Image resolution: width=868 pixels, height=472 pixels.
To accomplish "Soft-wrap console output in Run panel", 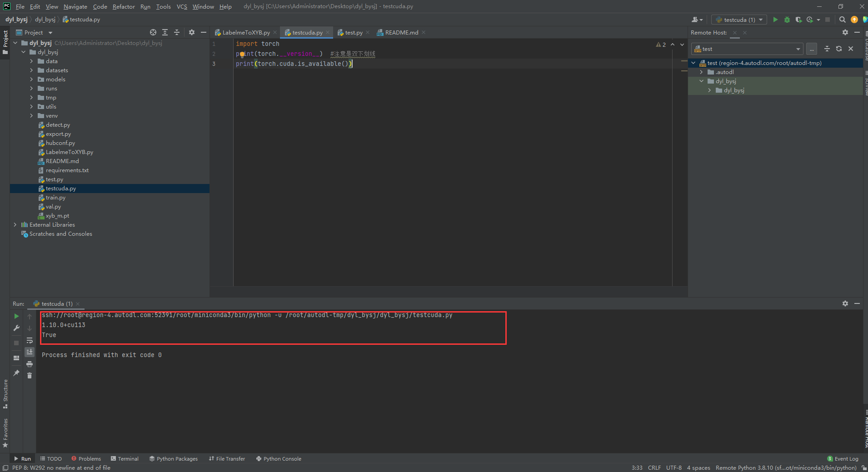I will [30, 341].
